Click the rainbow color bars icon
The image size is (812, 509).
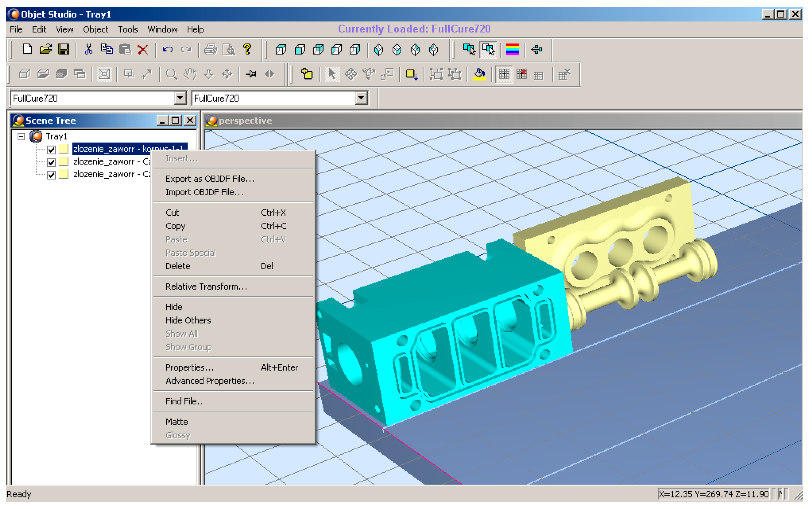[512, 50]
